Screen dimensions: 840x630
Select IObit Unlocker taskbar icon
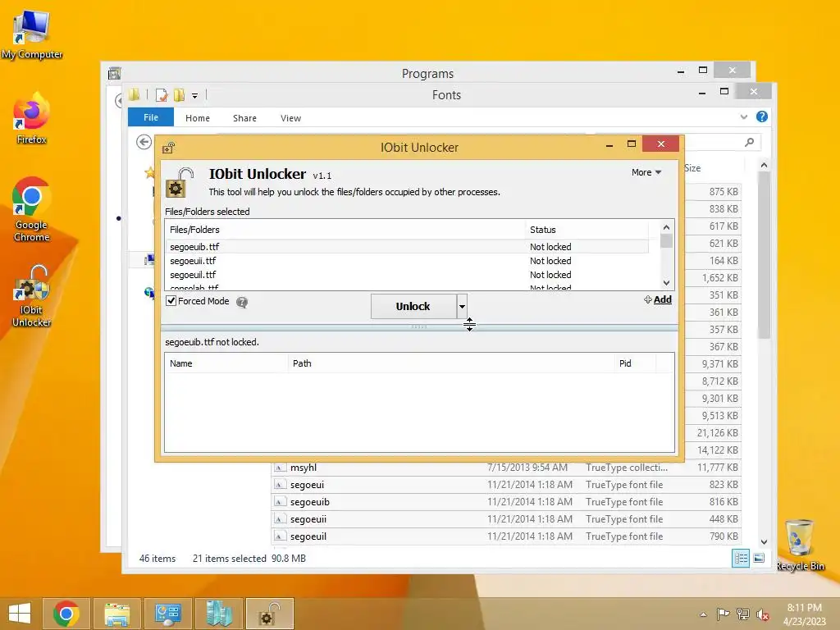tap(269, 614)
